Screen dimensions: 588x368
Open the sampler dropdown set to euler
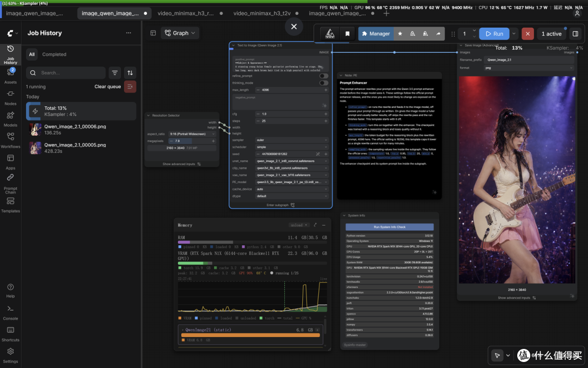point(292,140)
